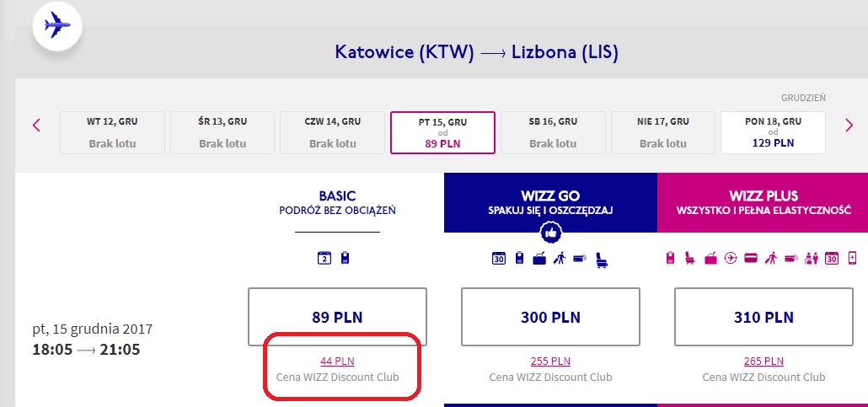Click the priority boarding walker icon in WIZZ GO
The height and width of the screenshot is (407, 868).
[x=560, y=258]
